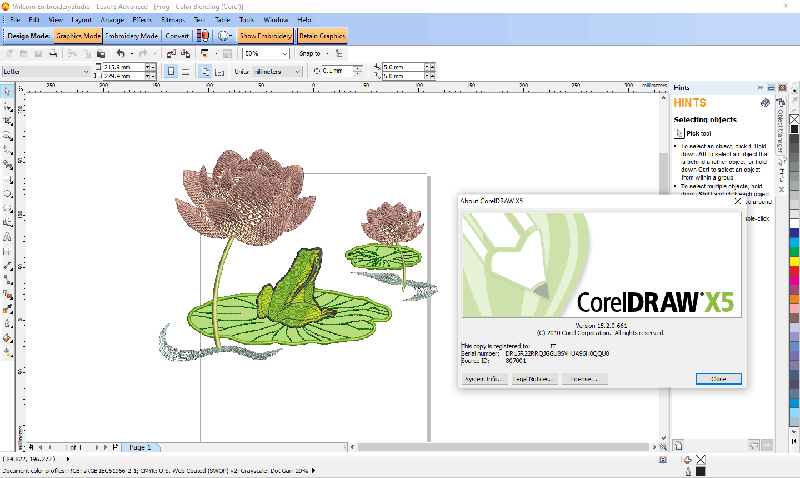Click the System Info button in the About dialog

[484, 379]
